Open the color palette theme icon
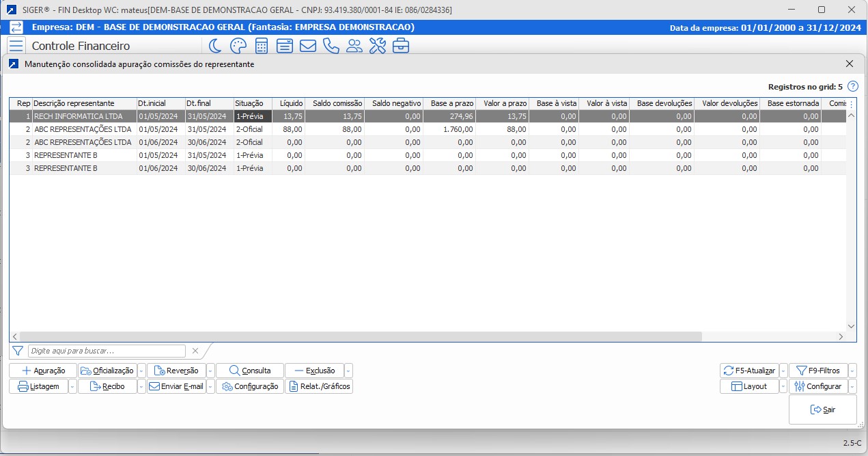The image size is (868, 456). [238, 46]
